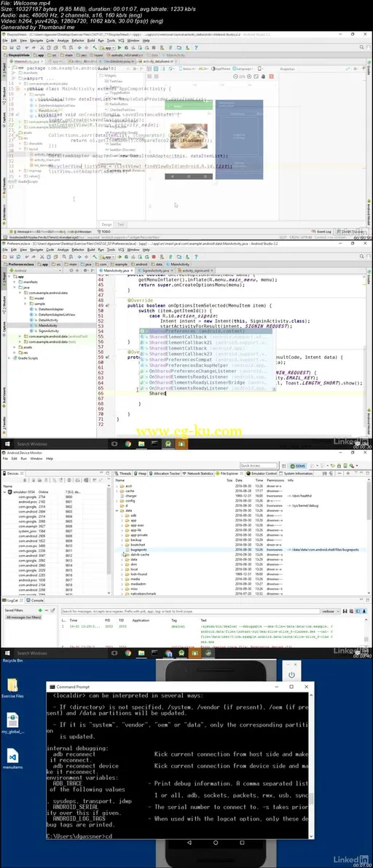Open File menu in Android Device Monitor

pyautogui.click(x=6, y=458)
